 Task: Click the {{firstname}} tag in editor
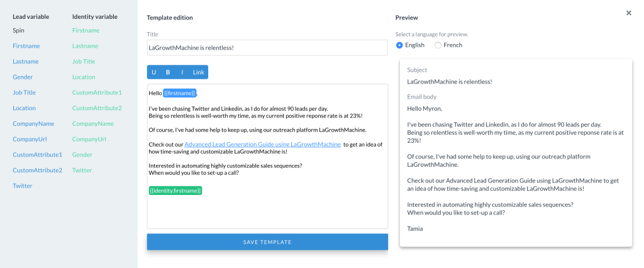[180, 93]
